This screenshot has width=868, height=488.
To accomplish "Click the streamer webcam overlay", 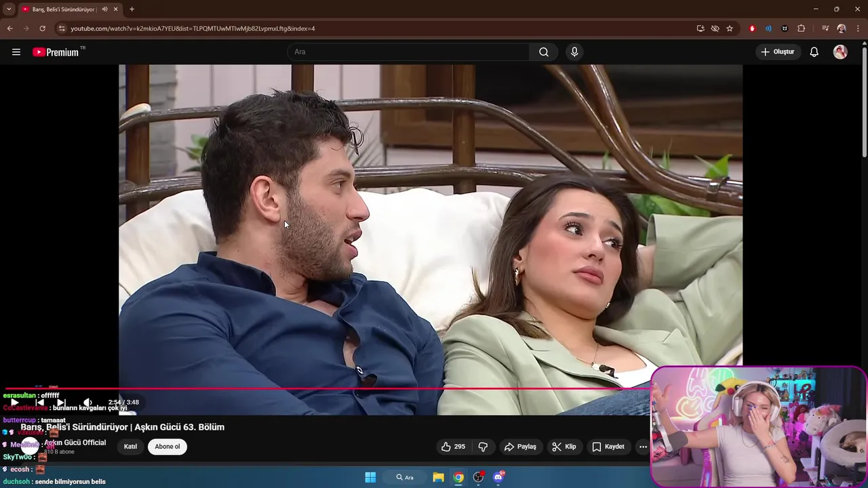I will click(758, 426).
